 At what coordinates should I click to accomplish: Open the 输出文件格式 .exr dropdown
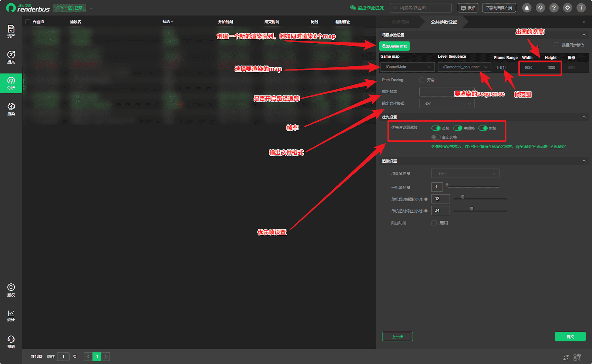click(447, 104)
